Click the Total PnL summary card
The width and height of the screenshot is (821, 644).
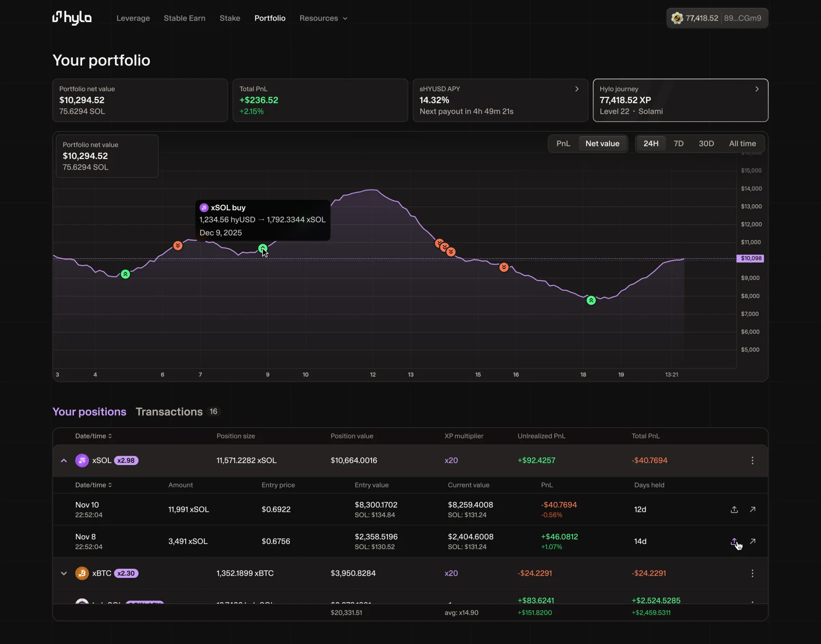click(320, 100)
